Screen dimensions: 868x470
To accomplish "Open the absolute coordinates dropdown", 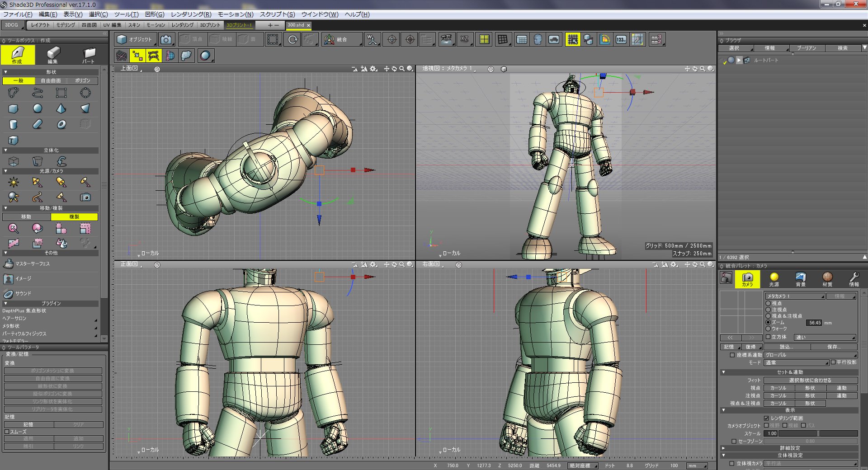I will click(x=583, y=465).
